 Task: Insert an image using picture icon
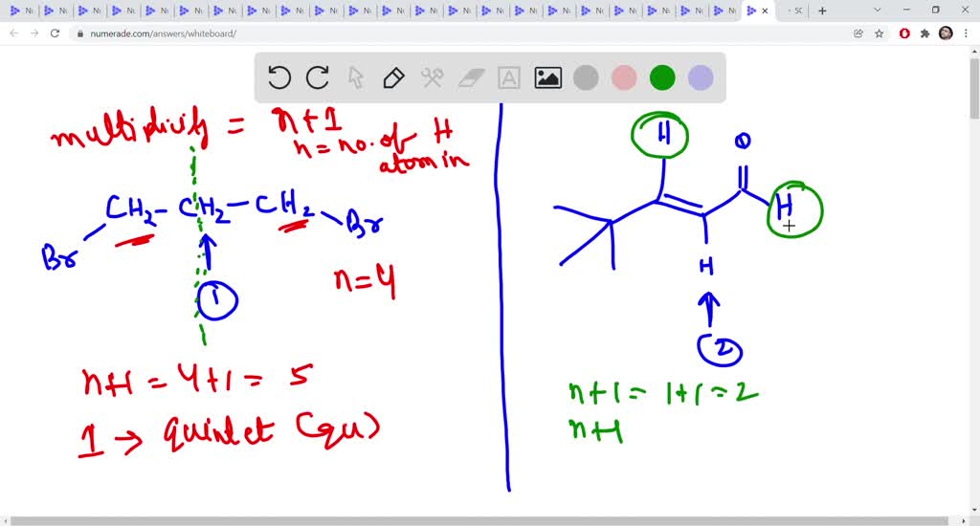(x=547, y=77)
